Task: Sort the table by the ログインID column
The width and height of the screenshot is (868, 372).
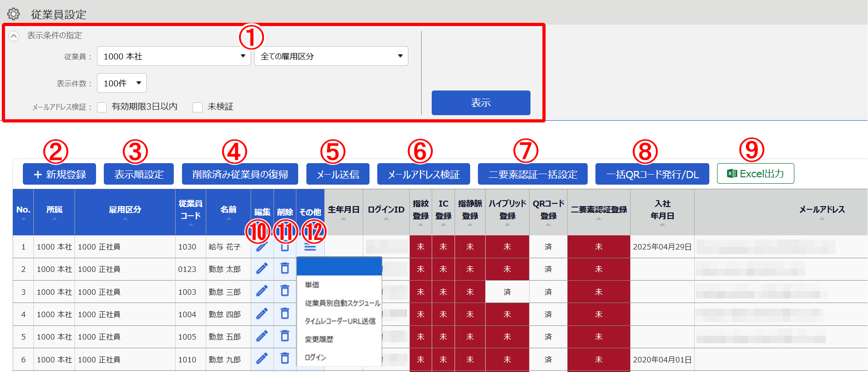Action: pos(386,218)
